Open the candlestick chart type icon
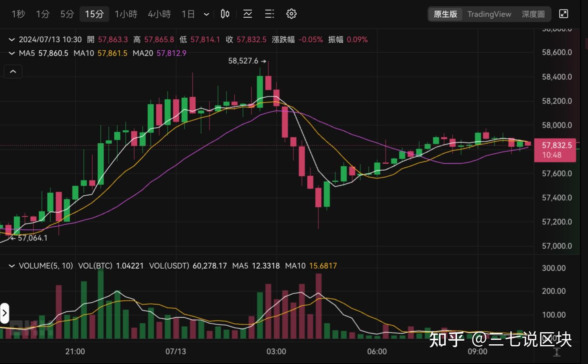 [225, 14]
